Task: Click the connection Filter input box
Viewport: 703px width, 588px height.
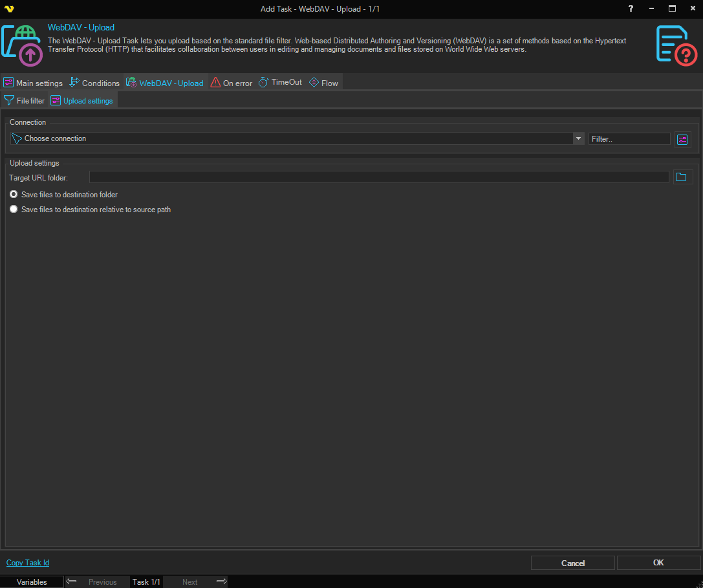Action: click(629, 138)
